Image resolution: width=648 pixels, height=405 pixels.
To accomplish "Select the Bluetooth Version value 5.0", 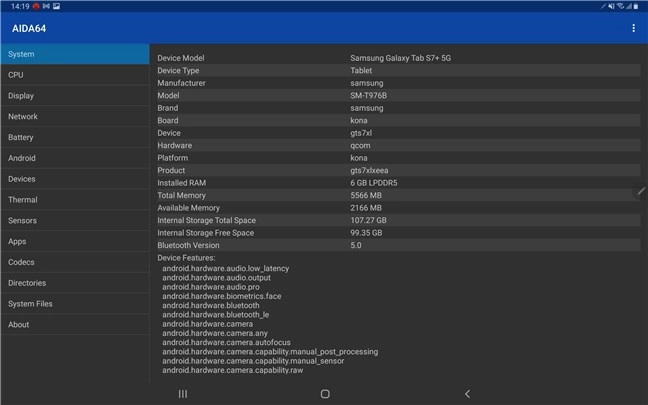I will tap(355, 245).
